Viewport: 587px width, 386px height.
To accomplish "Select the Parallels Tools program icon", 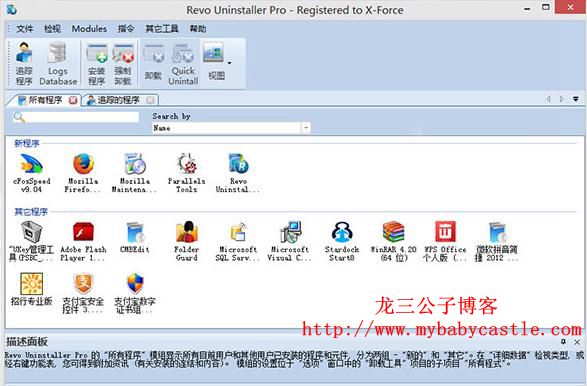I will tap(186, 173).
